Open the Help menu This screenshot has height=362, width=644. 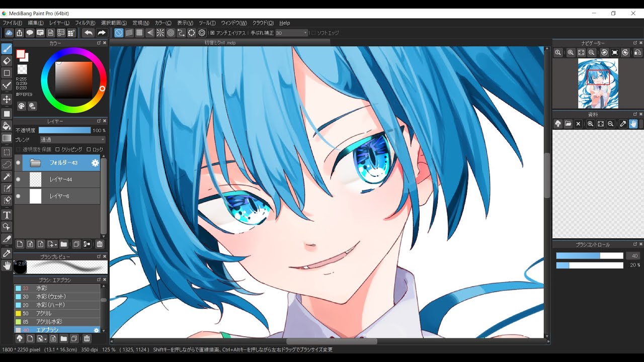(285, 23)
